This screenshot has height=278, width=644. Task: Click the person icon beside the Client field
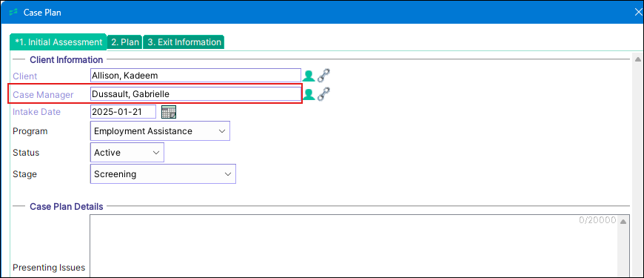pyautogui.click(x=309, y=76)
